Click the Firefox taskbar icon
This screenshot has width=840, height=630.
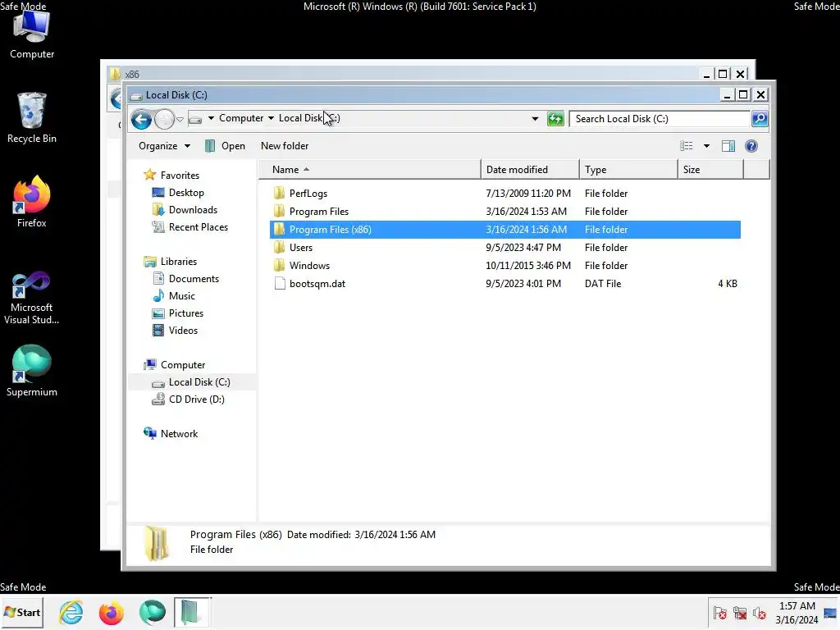[111, 612]
